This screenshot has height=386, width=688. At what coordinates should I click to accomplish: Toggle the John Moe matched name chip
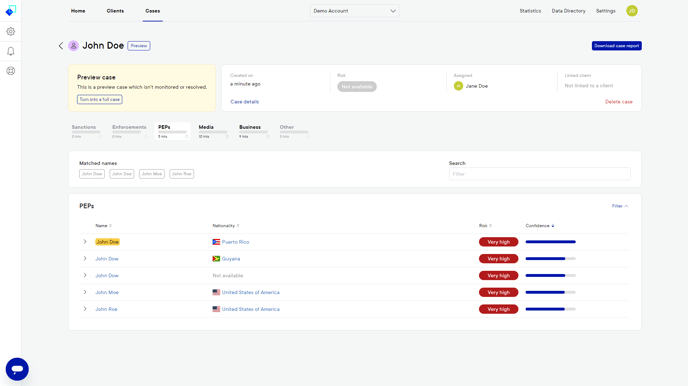coord(152,174)
